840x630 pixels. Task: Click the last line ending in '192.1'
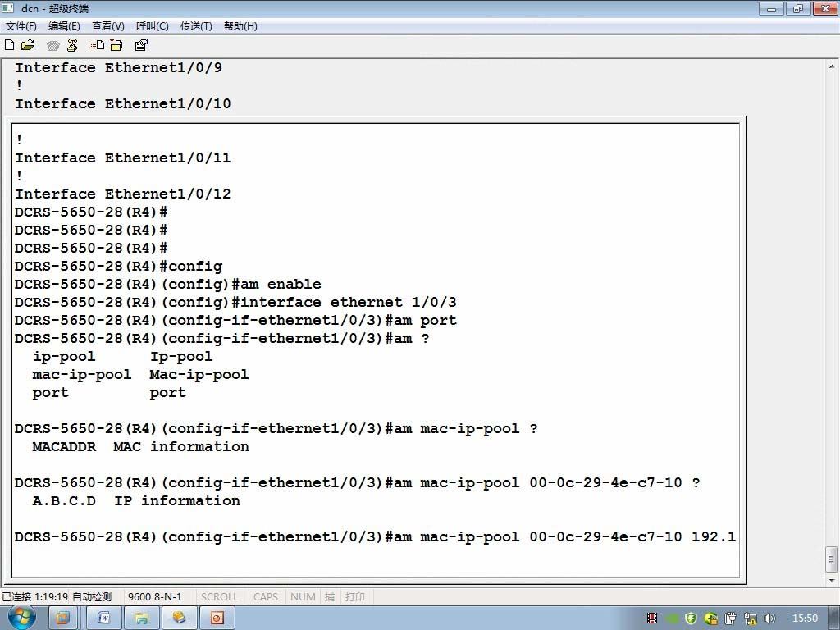tap(375, 536)
